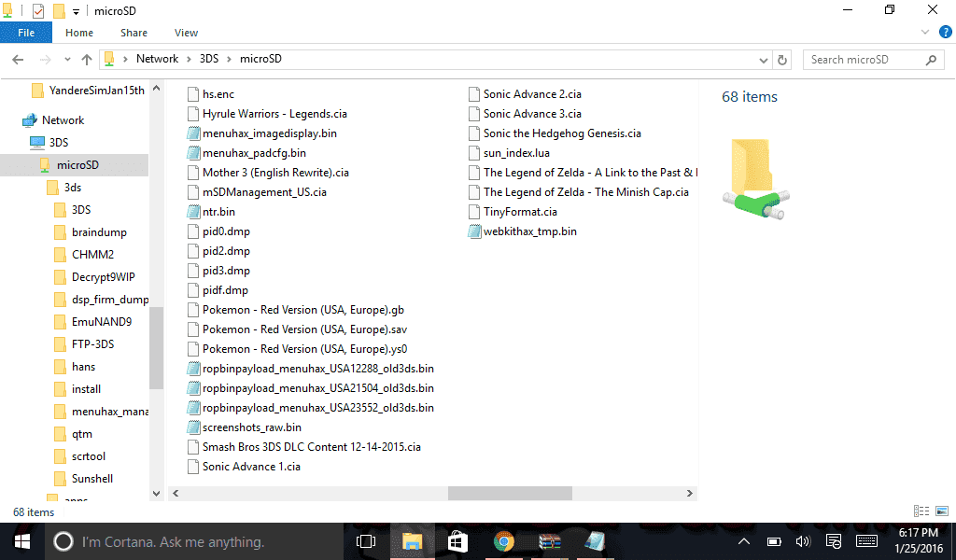Image resolution: width=956 pixels, height=560 pixels.
Task: Select Mother 3 (English Rewrite).cia
Action: pyautogui.click(x=275, y=173)
